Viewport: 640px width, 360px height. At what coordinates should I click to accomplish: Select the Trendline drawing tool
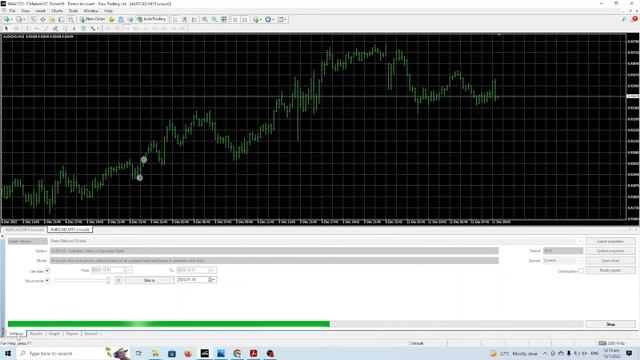[x=46, y=29]
